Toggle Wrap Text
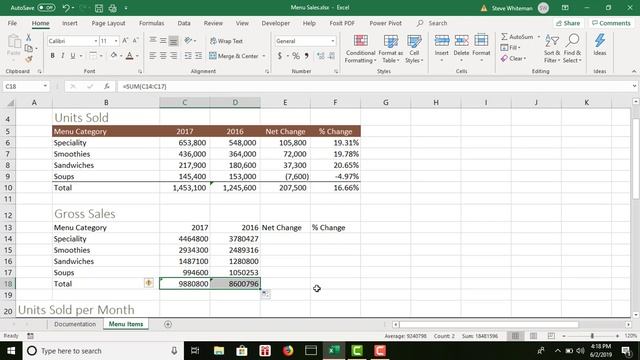 227,41
